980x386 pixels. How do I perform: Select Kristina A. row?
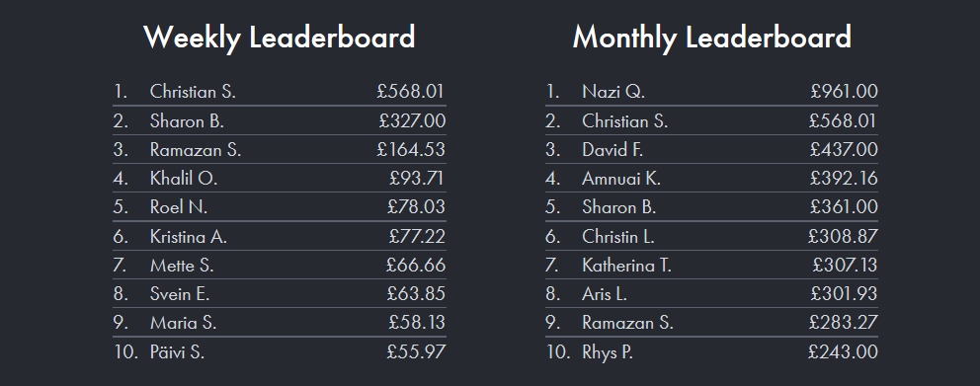pos(280,236)
